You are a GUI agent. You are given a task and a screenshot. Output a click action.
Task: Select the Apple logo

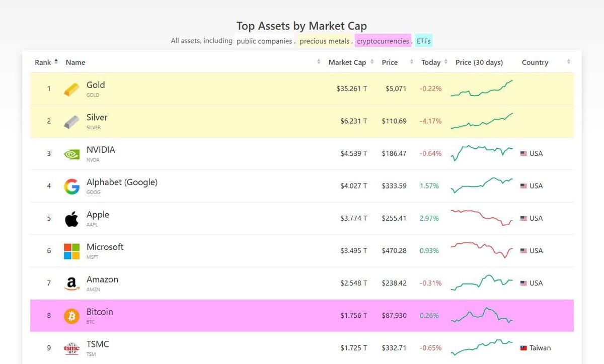[x=71, y=218]
